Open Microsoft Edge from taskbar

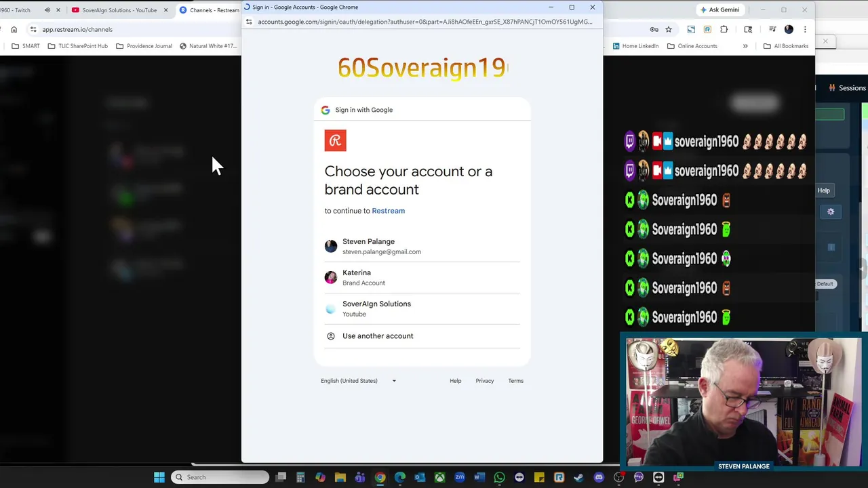[x=400, y=477]
